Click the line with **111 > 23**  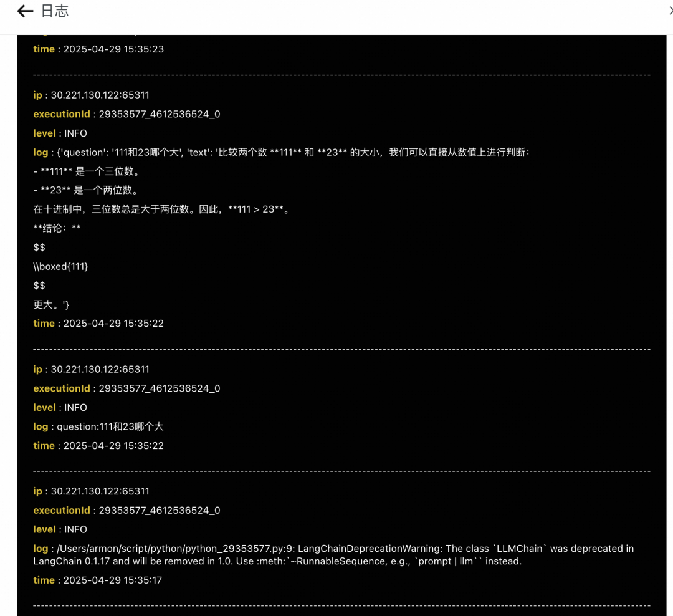(162, 209)
